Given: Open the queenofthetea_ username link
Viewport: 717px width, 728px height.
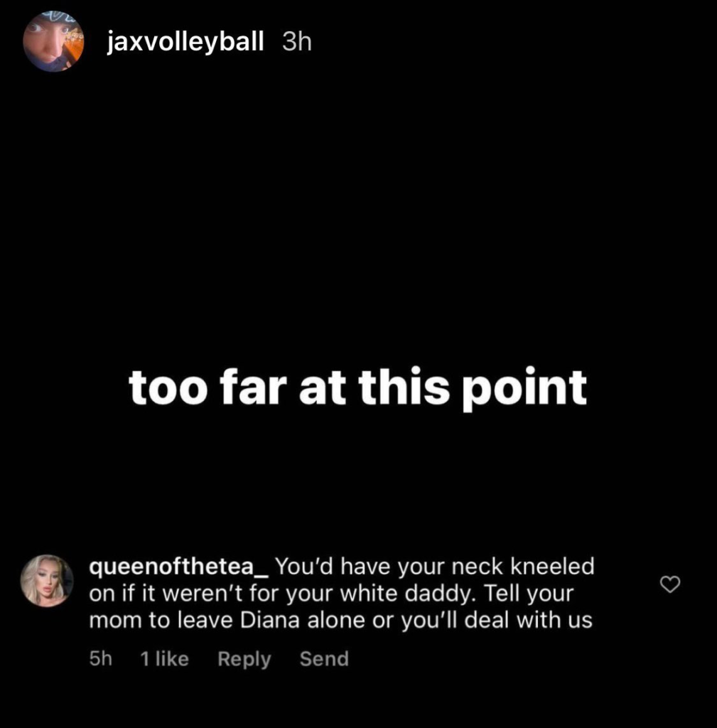Looking at the screenshot, I should tap(178, 567).
